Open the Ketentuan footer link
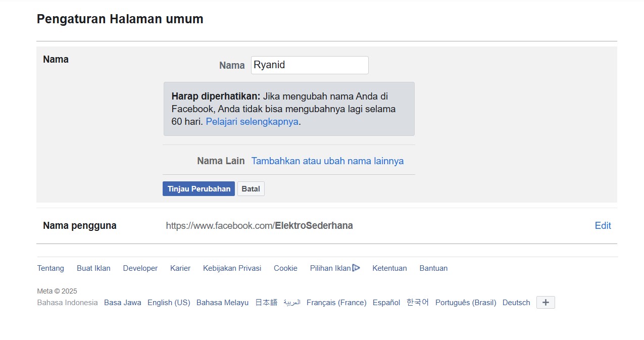 coord(389,268)
